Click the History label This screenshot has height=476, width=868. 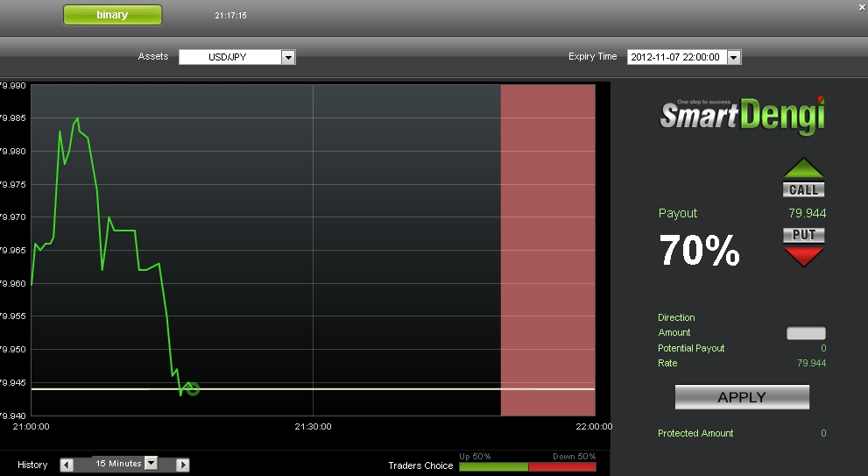point(32,465)
